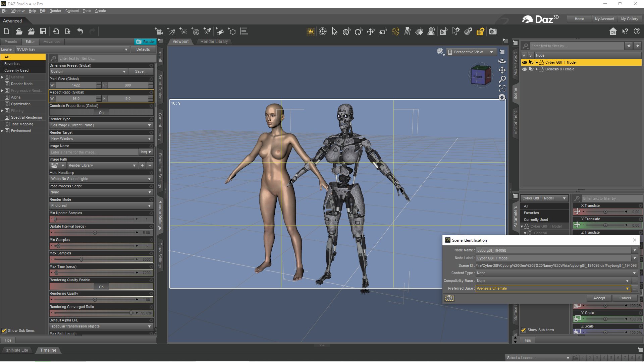Create a new scene file

[x=6, y=32]
